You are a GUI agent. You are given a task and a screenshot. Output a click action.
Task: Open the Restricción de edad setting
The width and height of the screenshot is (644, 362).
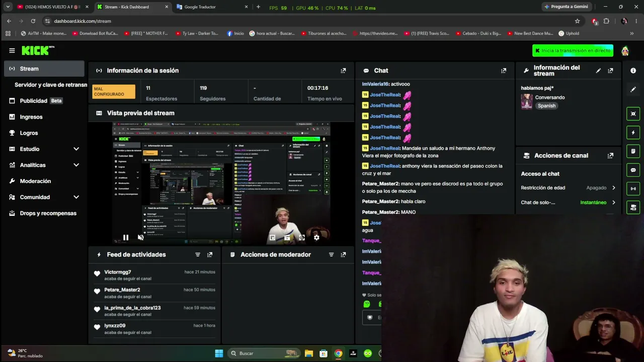[569, 188]
